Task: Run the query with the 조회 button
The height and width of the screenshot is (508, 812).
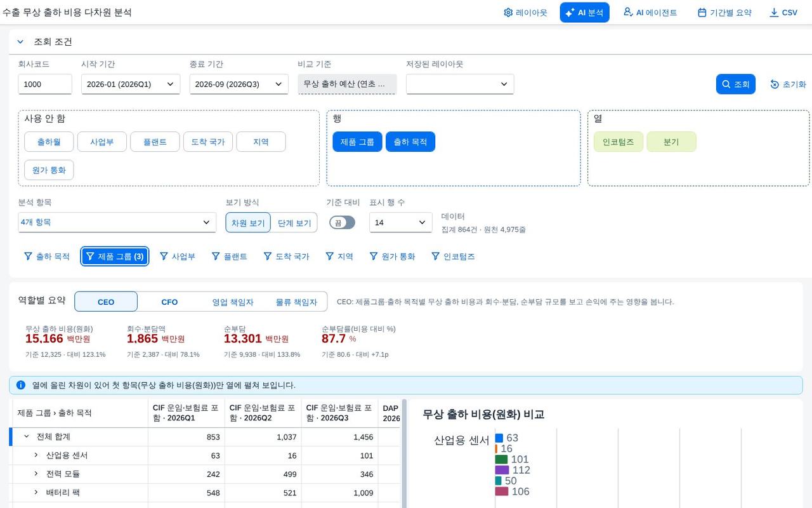Action: (736, 84)
